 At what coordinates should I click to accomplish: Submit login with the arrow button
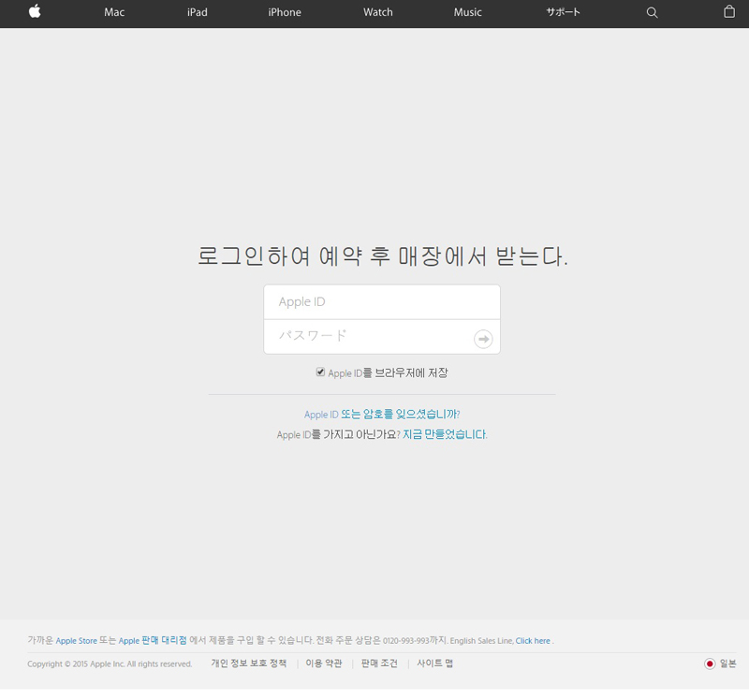point(483,339)
